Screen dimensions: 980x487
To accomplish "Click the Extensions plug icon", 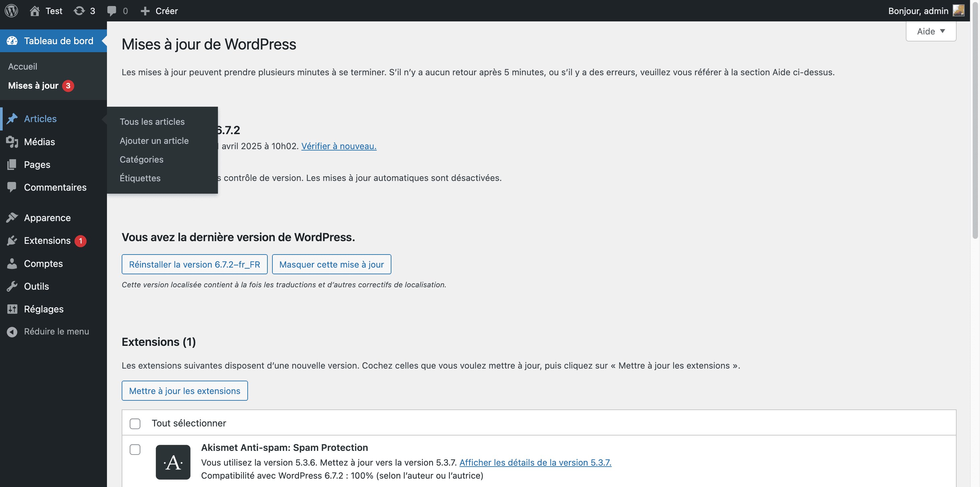I will click(12, 240).
